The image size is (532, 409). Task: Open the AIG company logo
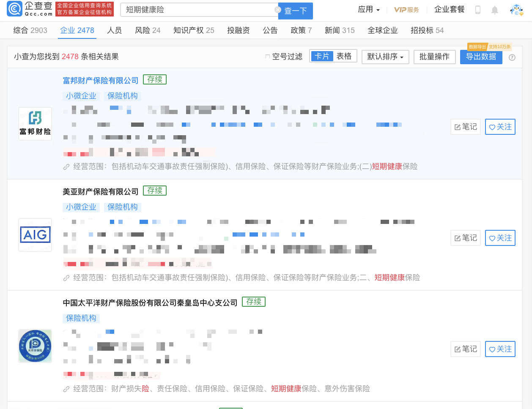pyautogui.click(x=35, y=235)
